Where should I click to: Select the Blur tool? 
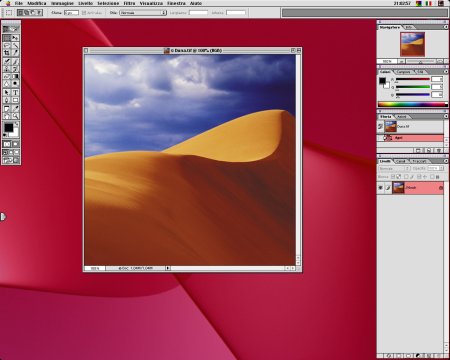pyautogui.click(x=7, y=84)
